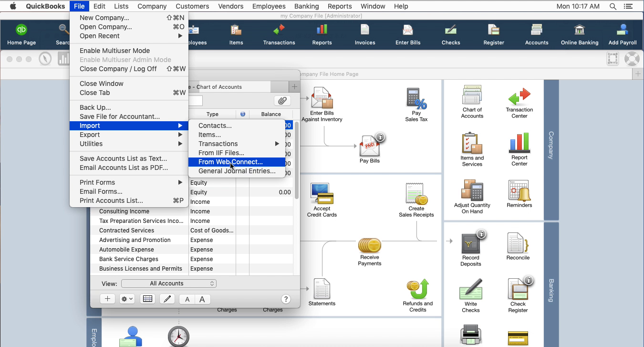Screen dimensions: 644x347
Task: Open Chart of Accounts in the Company panel
Action: pyautogui.click(x=472, y=102)
